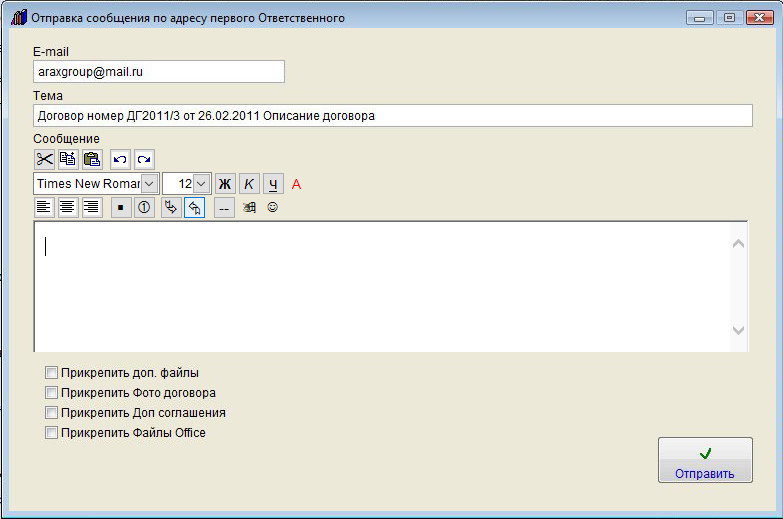Redo the last undone edit
This screenshot has width=783, height=519.
tap(144, 159)
